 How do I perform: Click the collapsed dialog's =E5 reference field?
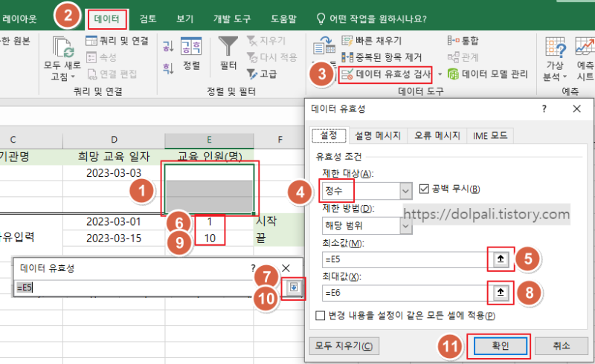click(x=148, y=287)
